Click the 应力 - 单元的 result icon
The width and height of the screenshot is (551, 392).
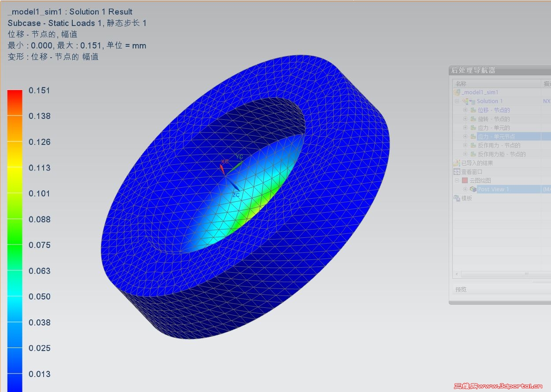tap(473, 128)
